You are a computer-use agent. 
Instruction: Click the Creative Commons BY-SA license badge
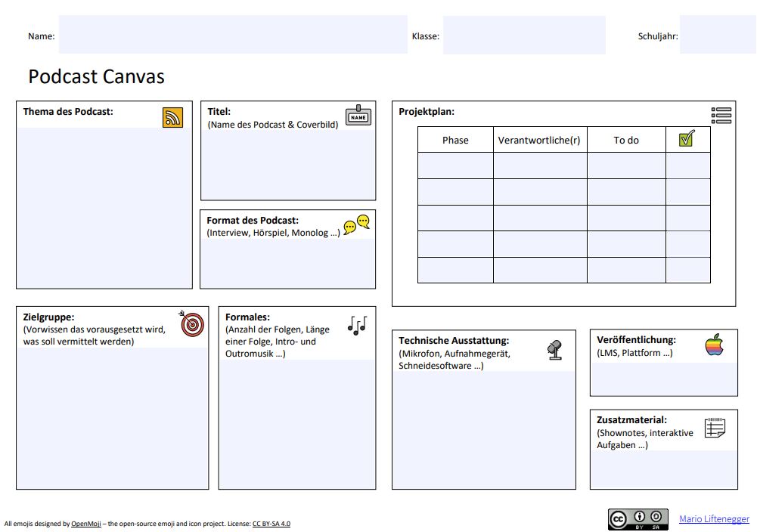coord(638,519)
